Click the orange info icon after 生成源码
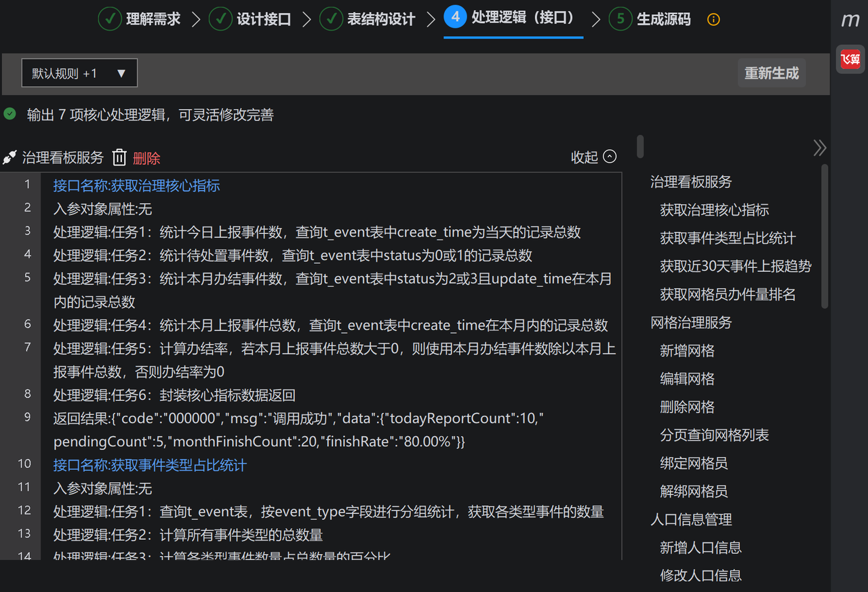This screenshot has height=592, width=868. tap(713, 20)
